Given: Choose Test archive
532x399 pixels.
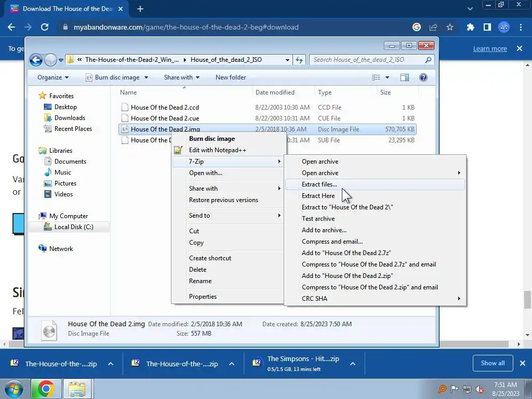Looking at the screenshot, I should [375, 219].
